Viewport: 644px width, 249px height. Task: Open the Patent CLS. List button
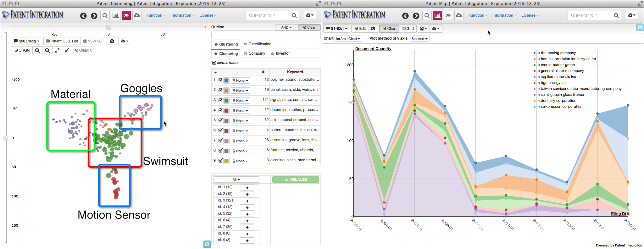62,41
